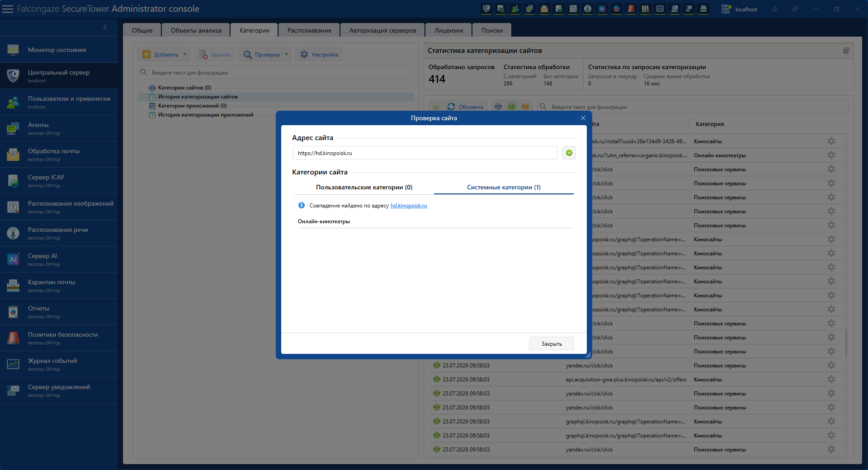Click the shield icon in the top toolbar
The image size is (868, 470).
tap(486, 9)
